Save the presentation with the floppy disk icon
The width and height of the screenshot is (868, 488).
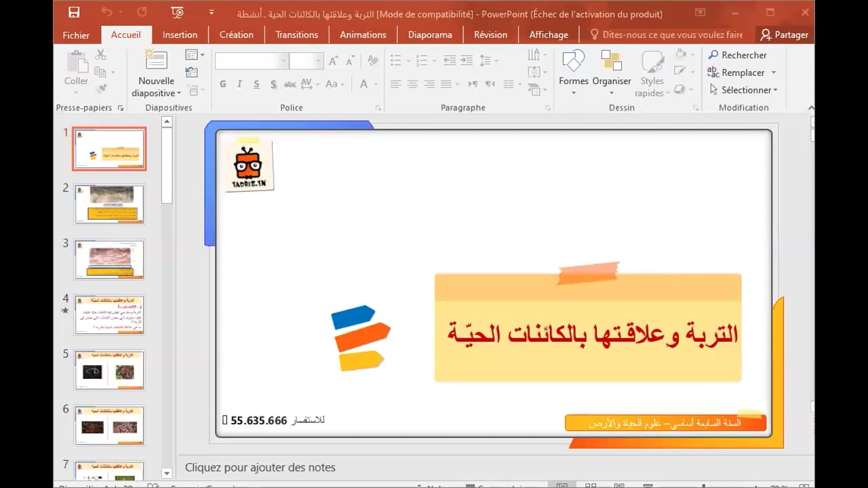pos(74,12)
